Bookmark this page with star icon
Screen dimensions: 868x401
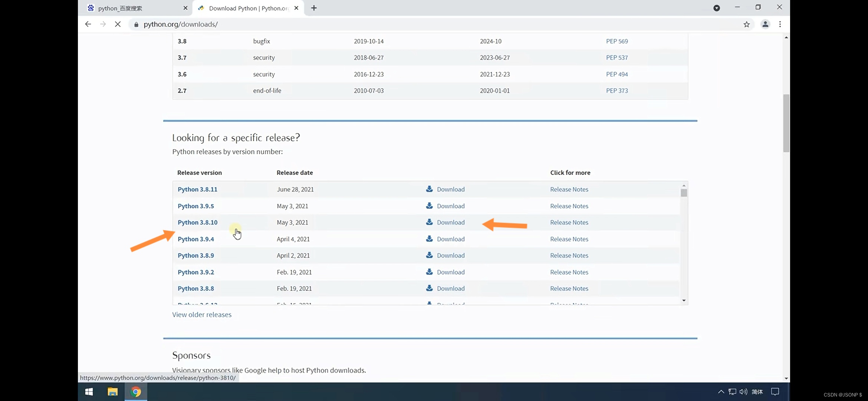coord(746,25)
